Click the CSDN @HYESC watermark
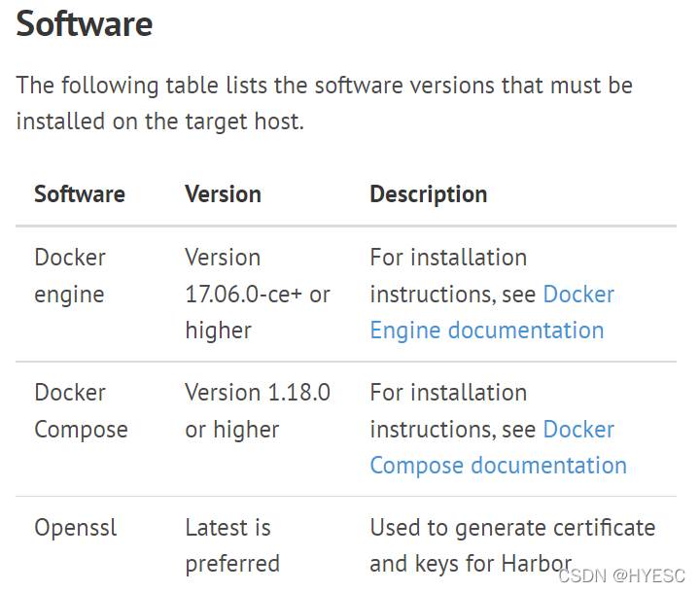The image size is (700, 592). coord(621,575)
